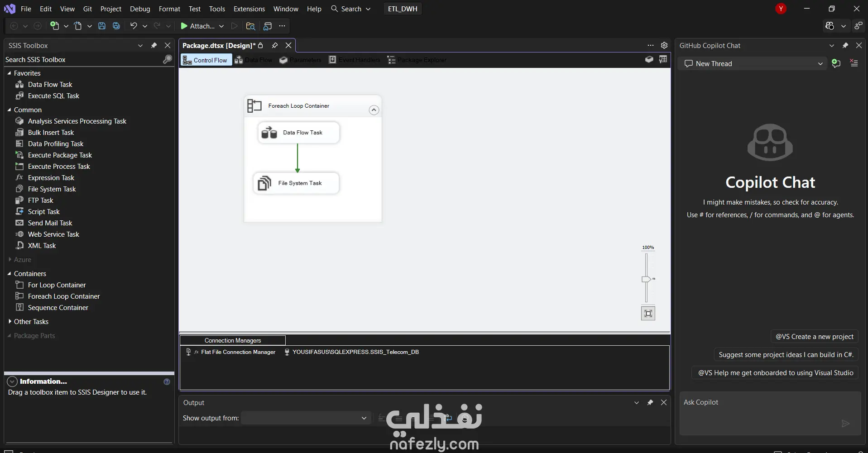Pick the Expression Task item
This screenshot has width=868, height=453.
coord(51,178)
